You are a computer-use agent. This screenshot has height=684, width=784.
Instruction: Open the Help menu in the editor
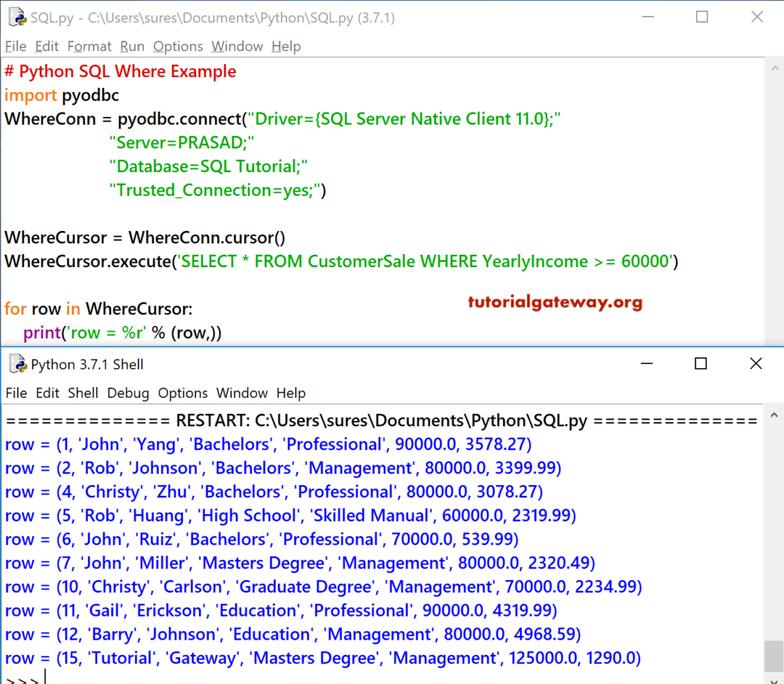(286, 46)
